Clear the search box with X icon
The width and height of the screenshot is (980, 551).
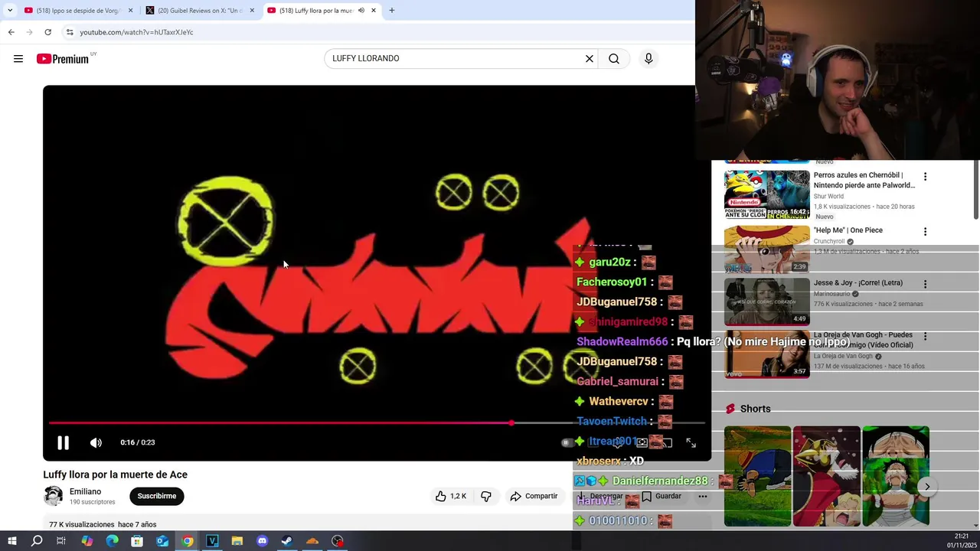590,59
